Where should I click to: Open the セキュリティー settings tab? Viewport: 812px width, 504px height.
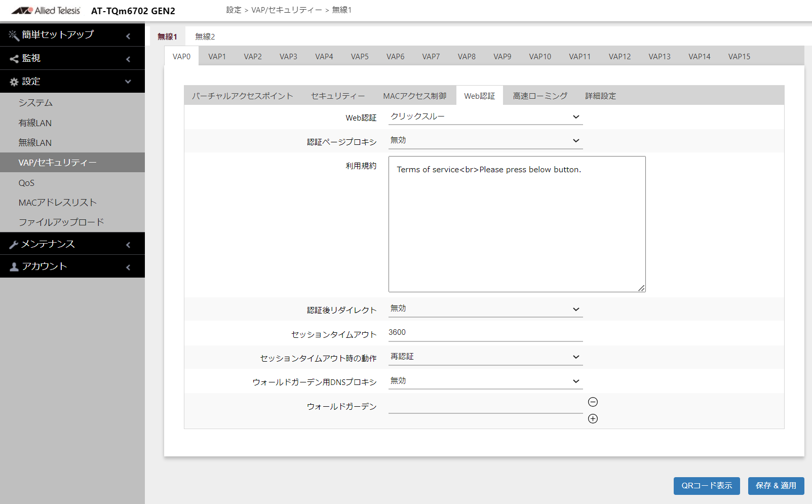pos(338,95)
